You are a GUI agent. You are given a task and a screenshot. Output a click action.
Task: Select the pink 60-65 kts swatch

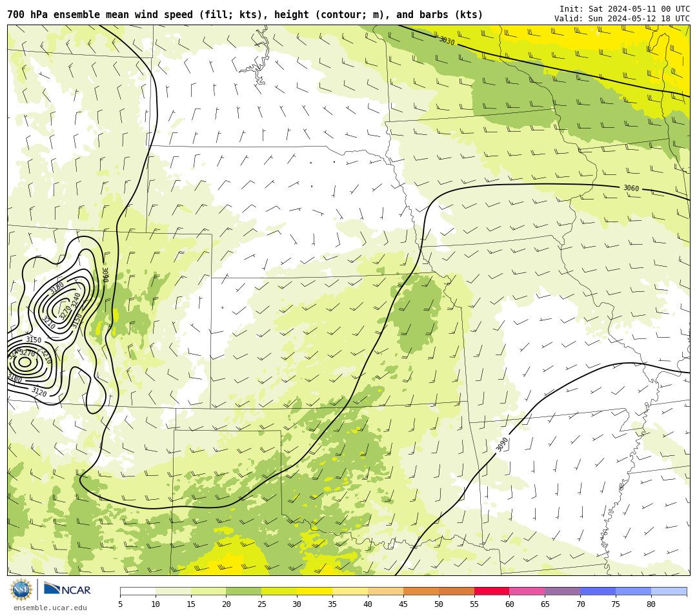tap(527, 591)
